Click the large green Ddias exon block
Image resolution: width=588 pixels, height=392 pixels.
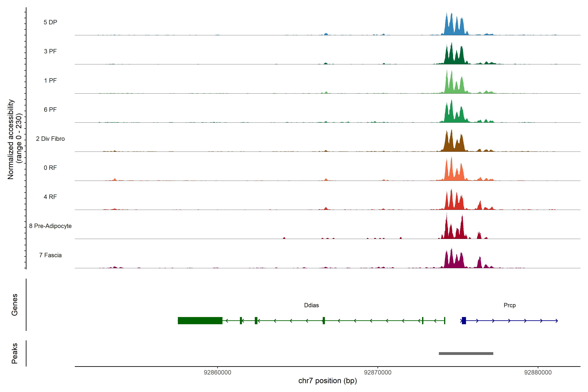tap(200, 320)
